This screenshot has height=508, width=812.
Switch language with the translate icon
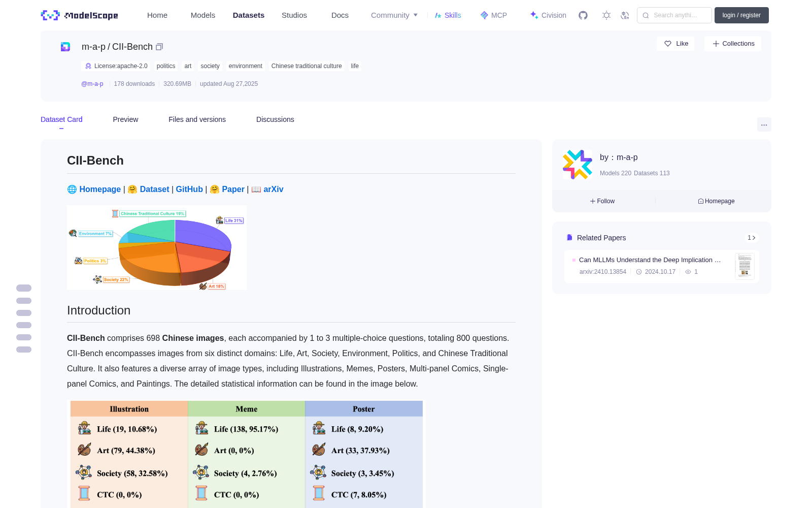click(x=625, y=15)
